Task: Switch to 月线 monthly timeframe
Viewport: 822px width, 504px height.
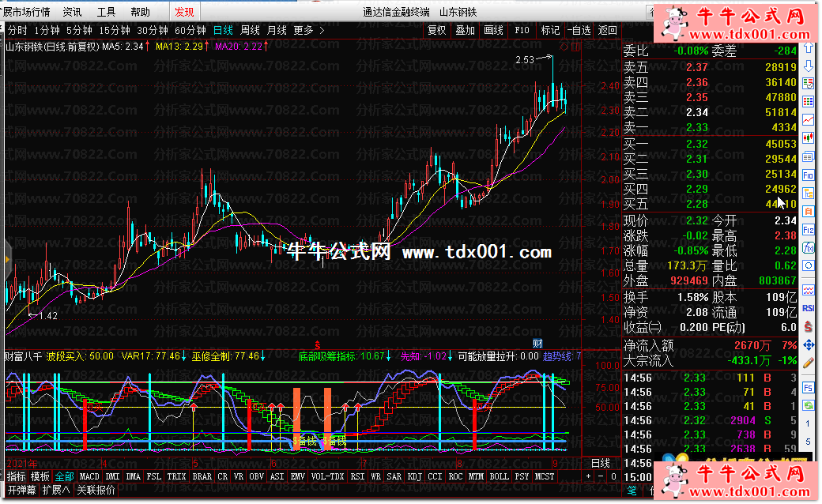Action: tap(277, 30)
